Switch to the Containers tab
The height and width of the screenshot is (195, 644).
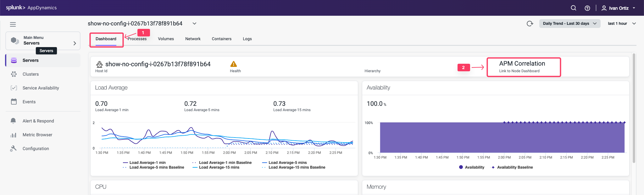(221, 39)
